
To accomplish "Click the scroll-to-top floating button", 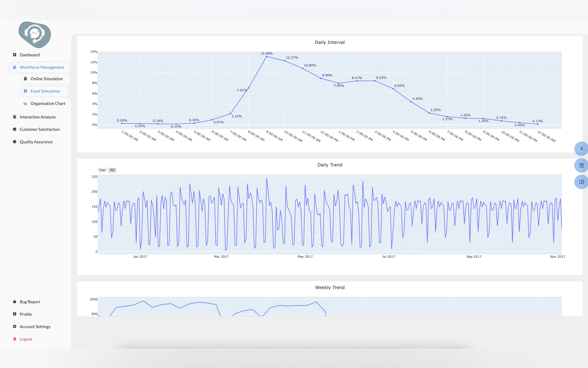I will click(x=581, y=149).
